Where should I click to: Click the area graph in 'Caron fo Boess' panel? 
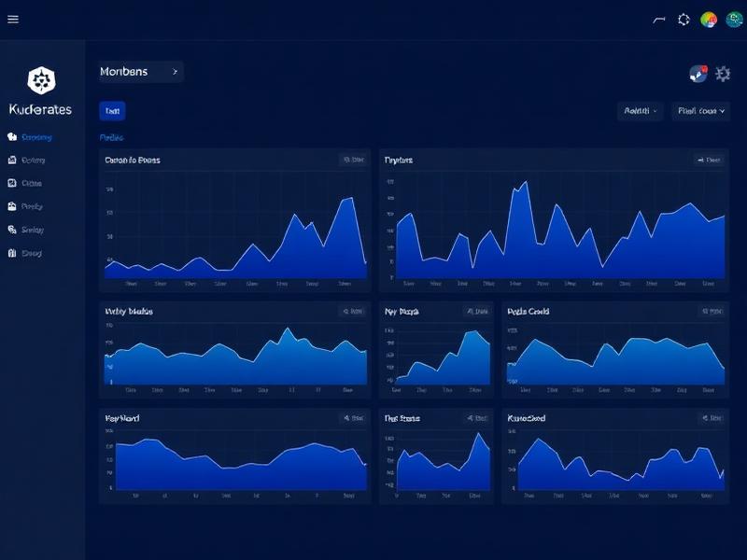(236, 238)
